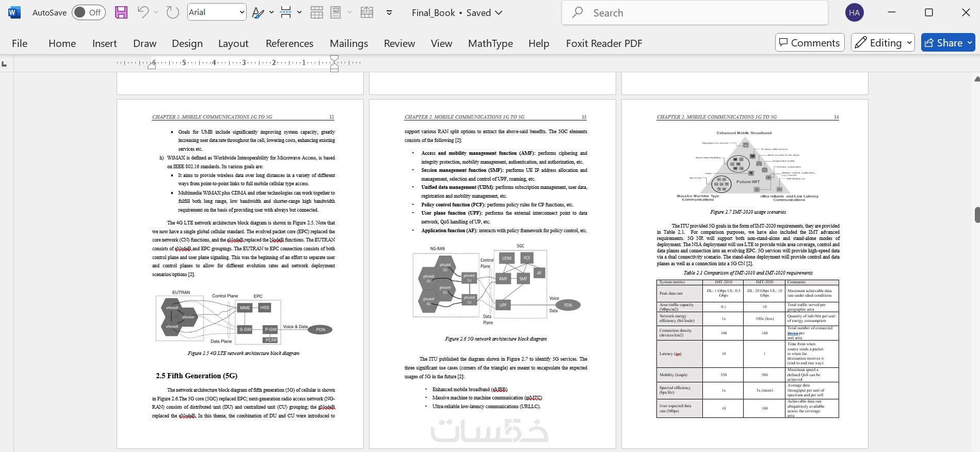Click the "Spectral efficiency" table cell
This screenshot has width=980, height=452.
[x=680, y=390]
